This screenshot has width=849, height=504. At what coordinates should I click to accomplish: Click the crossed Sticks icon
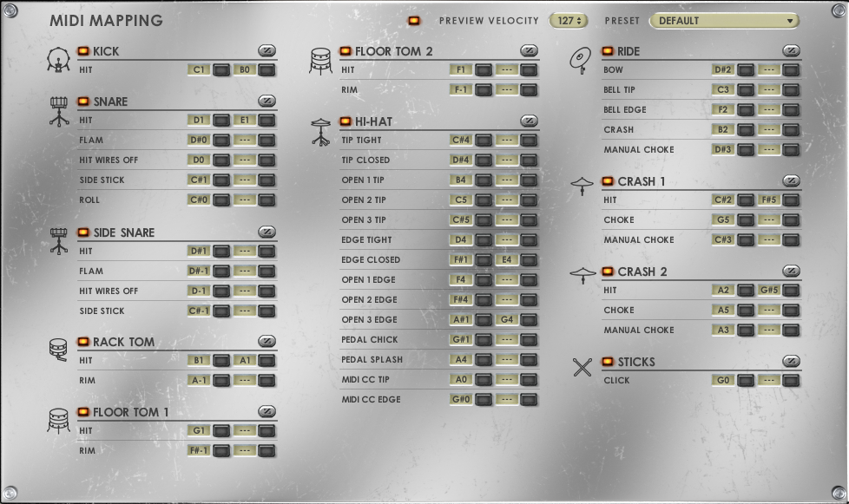[x=582, y=368]
